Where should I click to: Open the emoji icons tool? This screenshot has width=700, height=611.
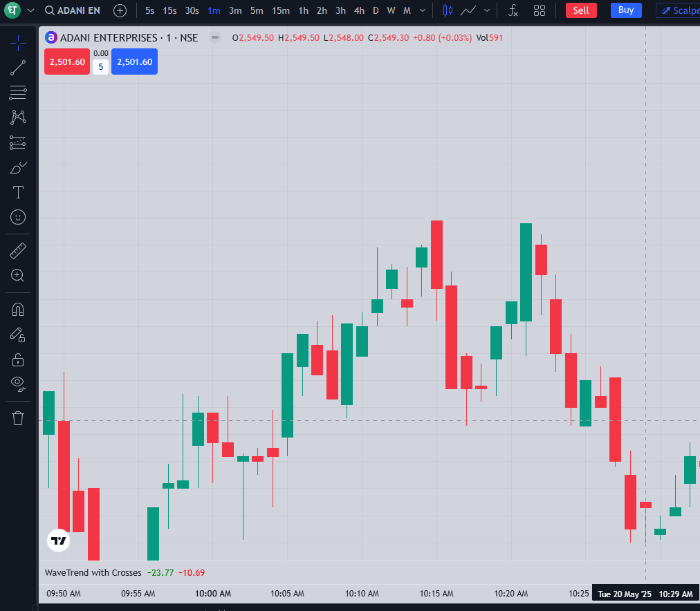[18, 217]
